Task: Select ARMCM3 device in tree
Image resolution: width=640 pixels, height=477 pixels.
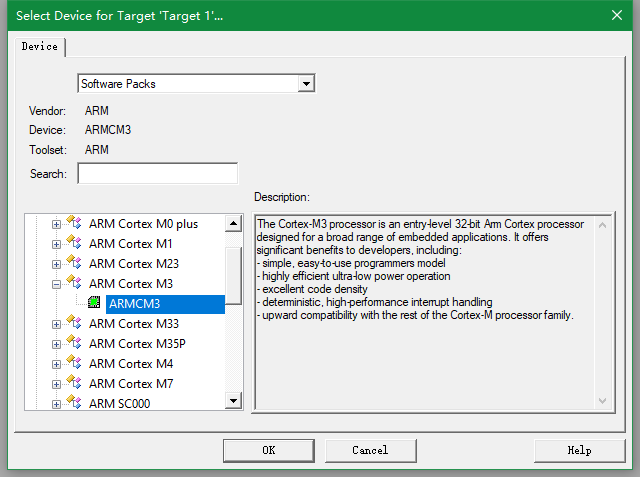Action: click(165, 304)
